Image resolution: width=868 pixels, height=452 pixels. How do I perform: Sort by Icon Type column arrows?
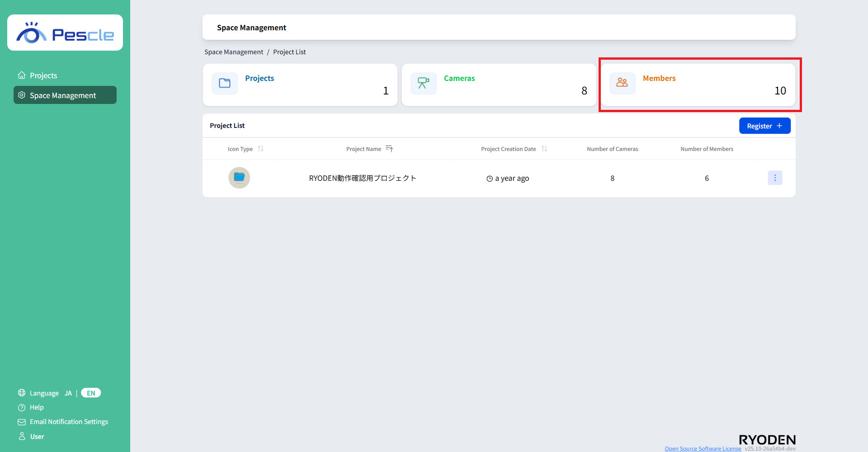click(x=261, y=149)
